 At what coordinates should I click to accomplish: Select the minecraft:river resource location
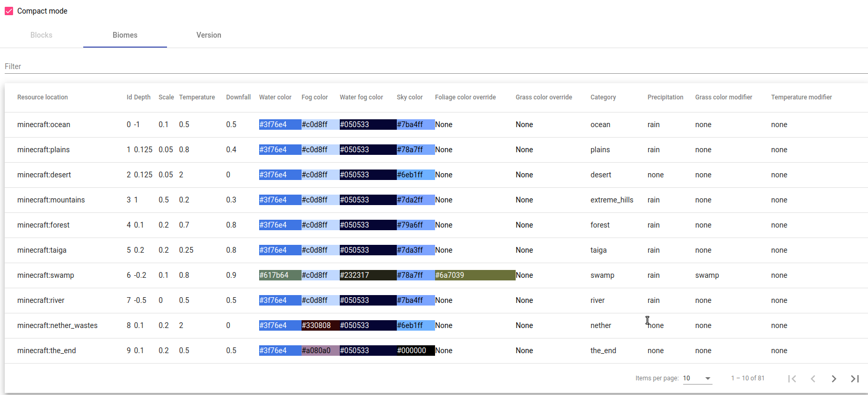point(41,300)
